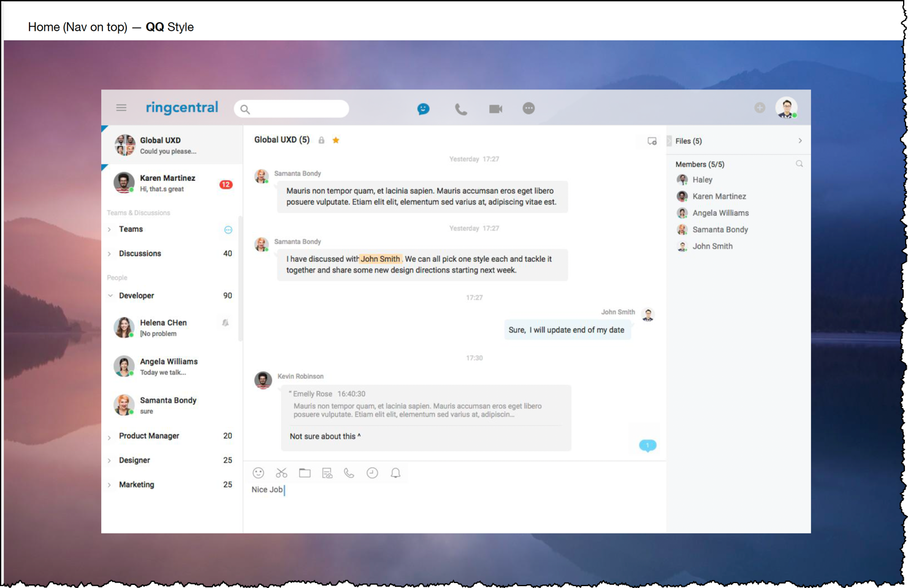The width and height of the screenshot is (908, 588).
Task: Open the Messages chat icon tab
Action: 424,109
